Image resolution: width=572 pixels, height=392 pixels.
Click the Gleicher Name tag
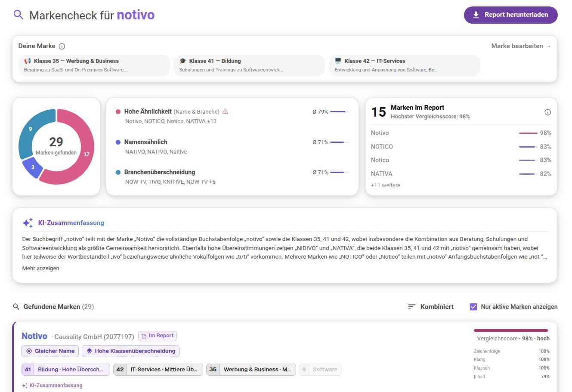[50, 351]
